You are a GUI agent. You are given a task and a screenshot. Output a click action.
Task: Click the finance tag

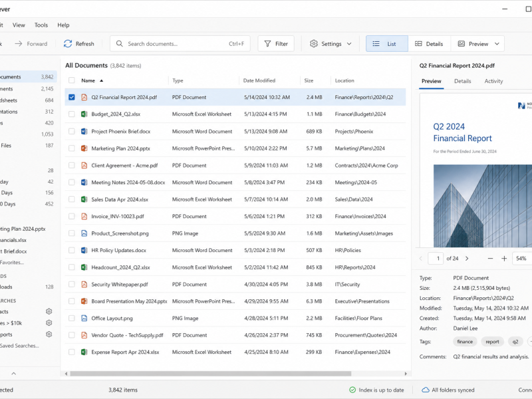465,342
